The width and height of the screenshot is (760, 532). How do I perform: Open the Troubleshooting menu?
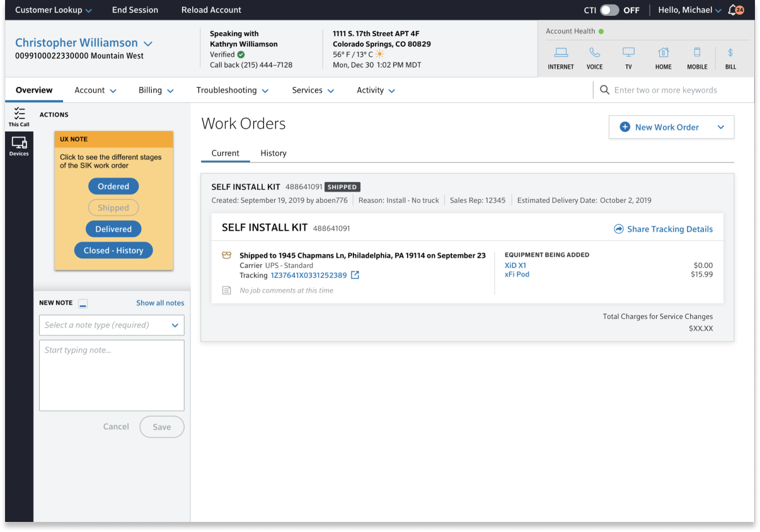[232, 90]
